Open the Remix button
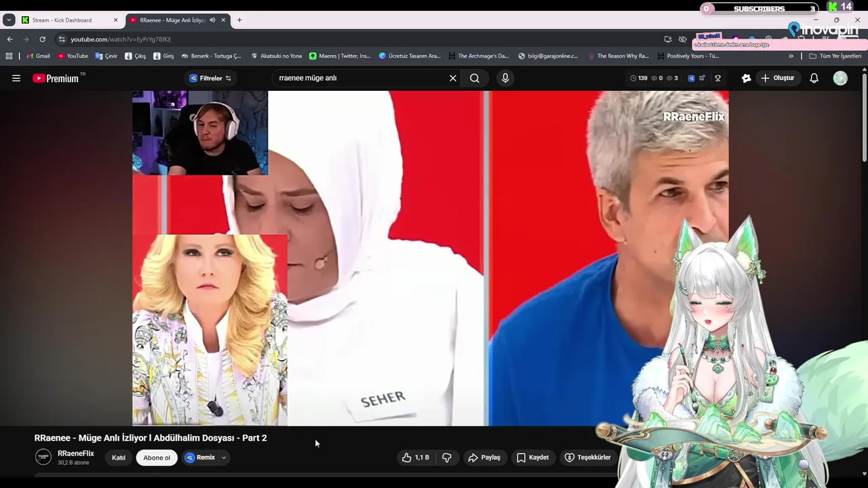Viewport: 868px width, 488px height. [x=201, y=457]
